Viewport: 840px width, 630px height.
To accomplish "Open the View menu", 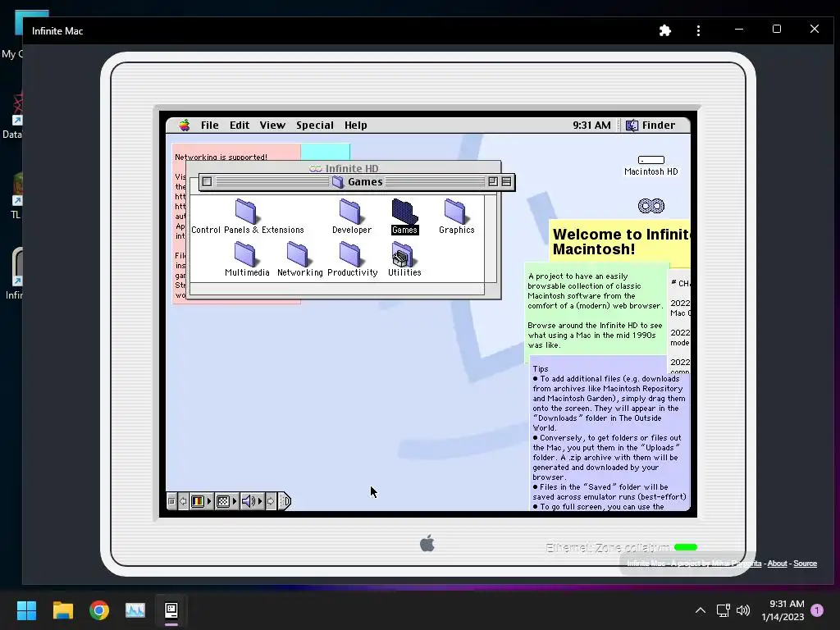I will (272, 126).
